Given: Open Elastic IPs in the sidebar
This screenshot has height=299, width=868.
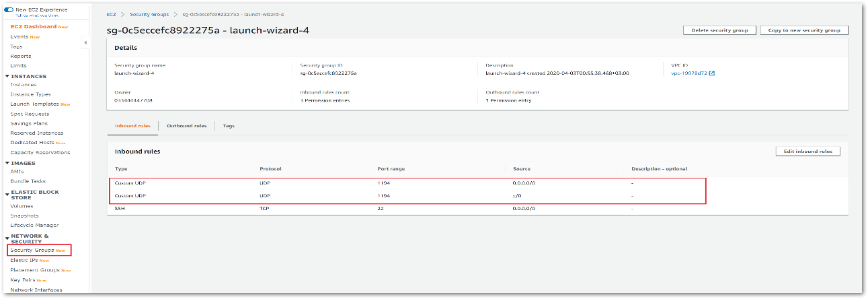Looking at the screenshot, I should (24, 260).
